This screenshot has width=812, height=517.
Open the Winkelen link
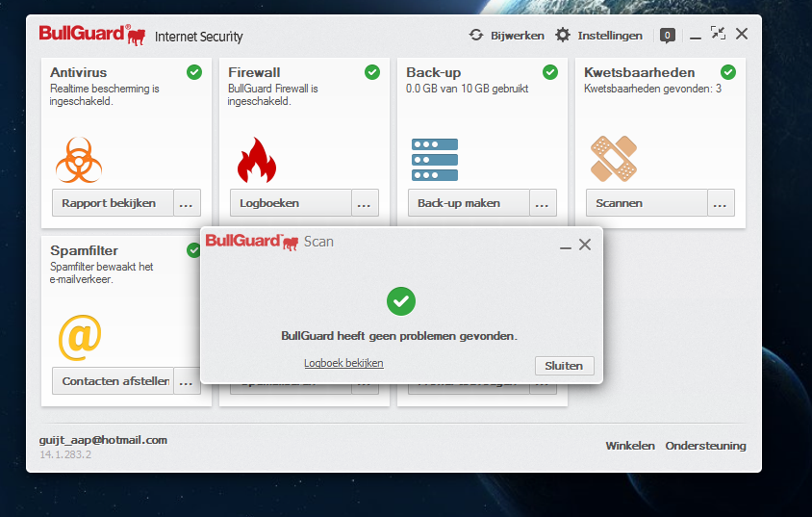coord(630,446)
